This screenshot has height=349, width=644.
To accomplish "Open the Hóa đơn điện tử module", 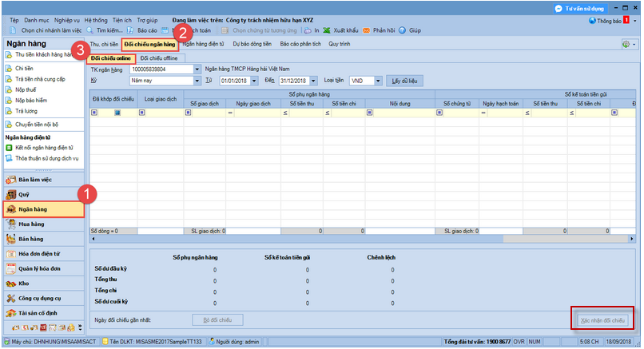I will tap(43, 254).
